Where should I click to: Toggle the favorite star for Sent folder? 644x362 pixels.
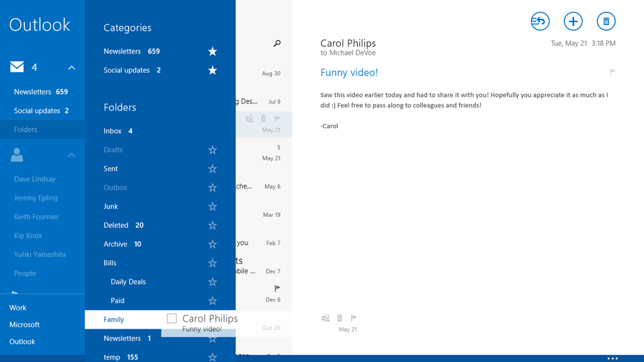[x=213, y=169]
